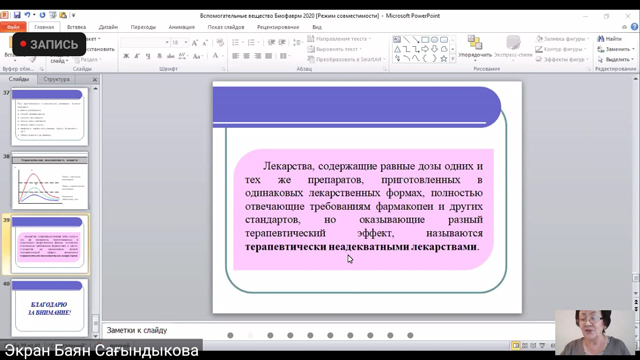
Task: Select the Right Arrow shape in the shapes gallery
Action: click(425, 49)
